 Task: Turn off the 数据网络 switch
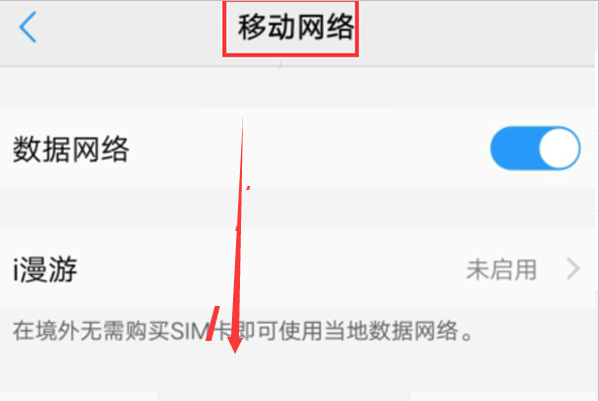click(535, 148)
